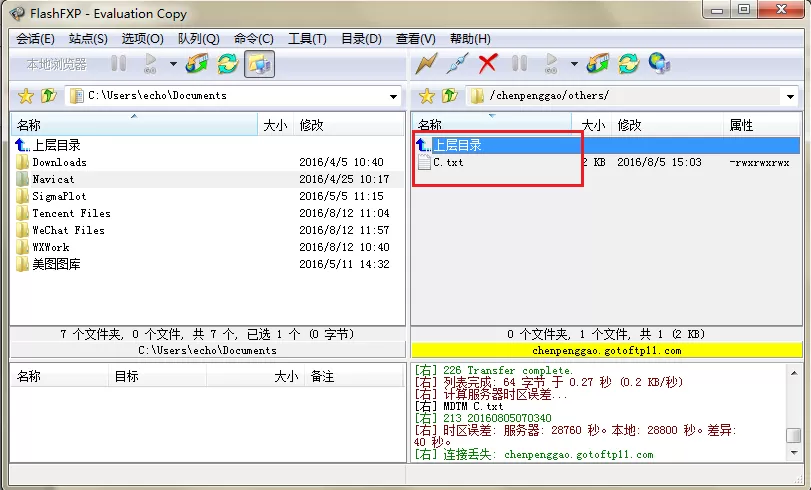Select the SigmaPlot folder
Screen dimensions: 811x490
point(59,197)
